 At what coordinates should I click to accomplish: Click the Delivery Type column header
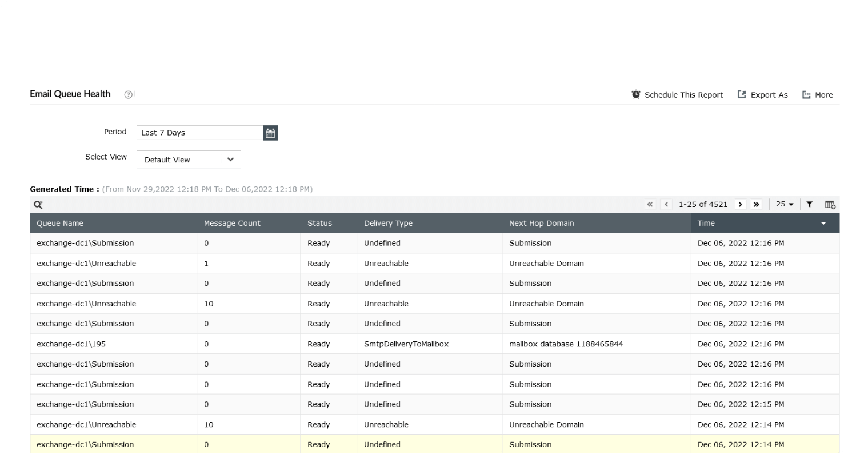tap(388, 223)
